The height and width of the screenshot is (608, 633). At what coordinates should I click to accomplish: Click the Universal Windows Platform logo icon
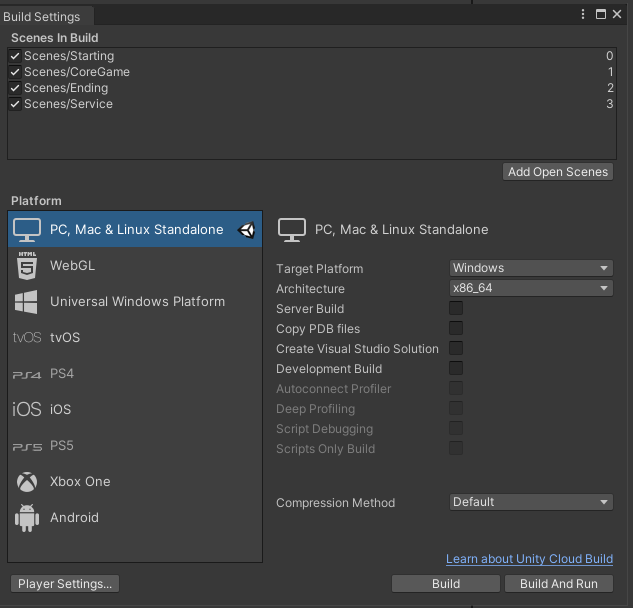pyautogui.click(x=26, y=302)
